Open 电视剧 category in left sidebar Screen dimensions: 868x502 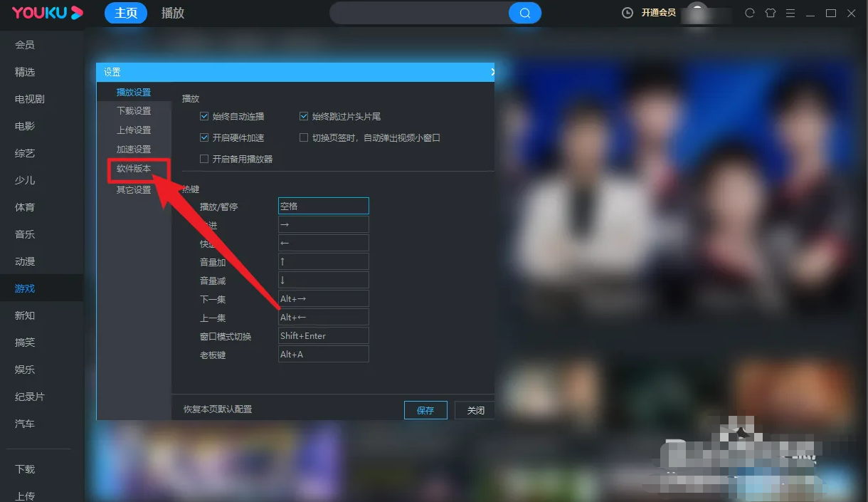pyautogui.click(x=30, y=99)
